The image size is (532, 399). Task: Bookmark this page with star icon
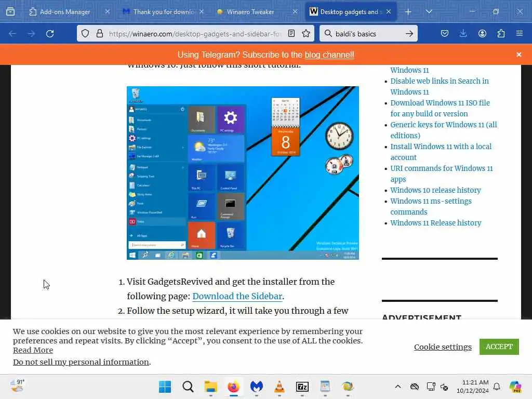point(306,33)
